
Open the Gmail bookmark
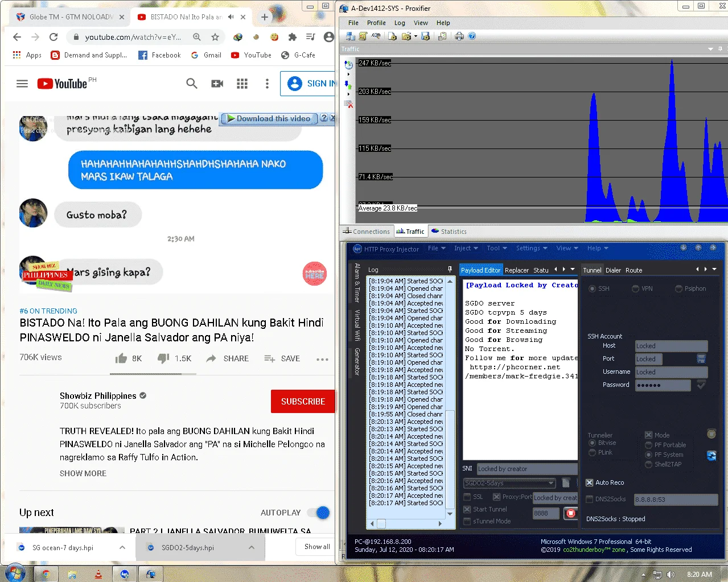click(206, 55)
